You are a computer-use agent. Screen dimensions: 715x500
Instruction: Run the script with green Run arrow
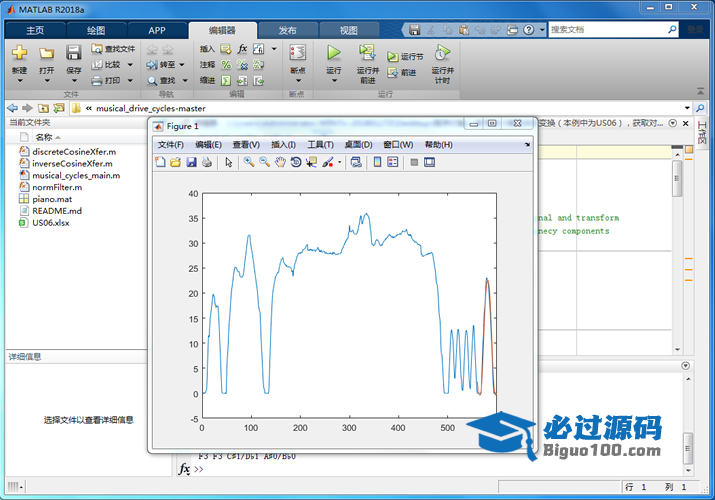334,52
